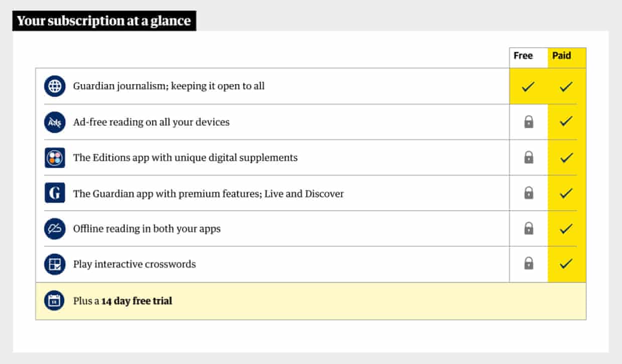The width and height of the screenshot is (622, 364).
Task: Click the Guardian app G logo icon
Action: [55, 193]
